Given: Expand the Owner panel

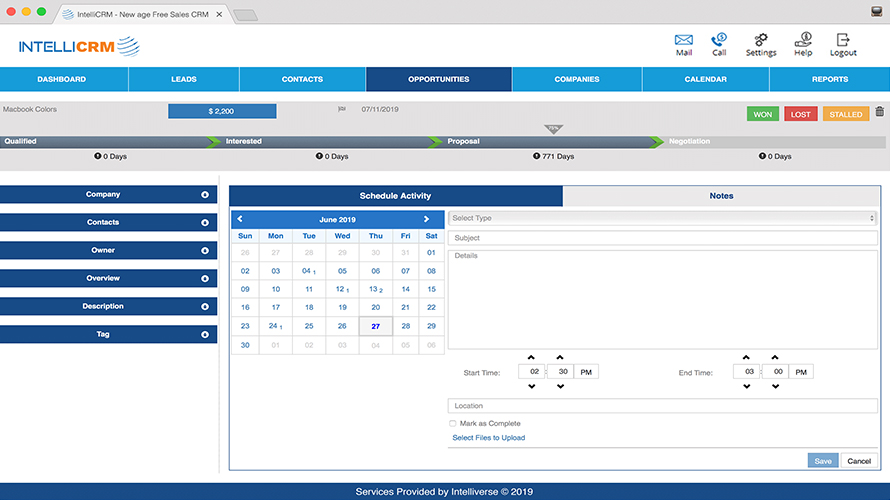Looking at the screenshot, I should tap(108, 250).
